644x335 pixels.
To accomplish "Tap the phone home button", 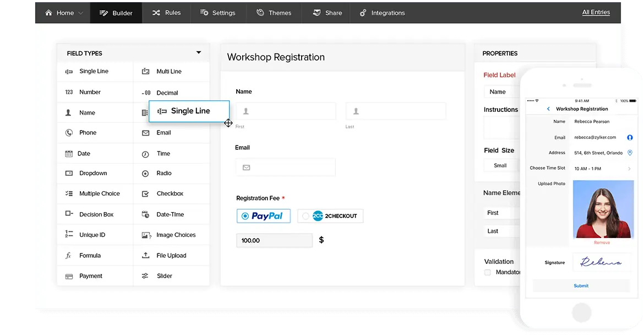I will coord(581,312).
